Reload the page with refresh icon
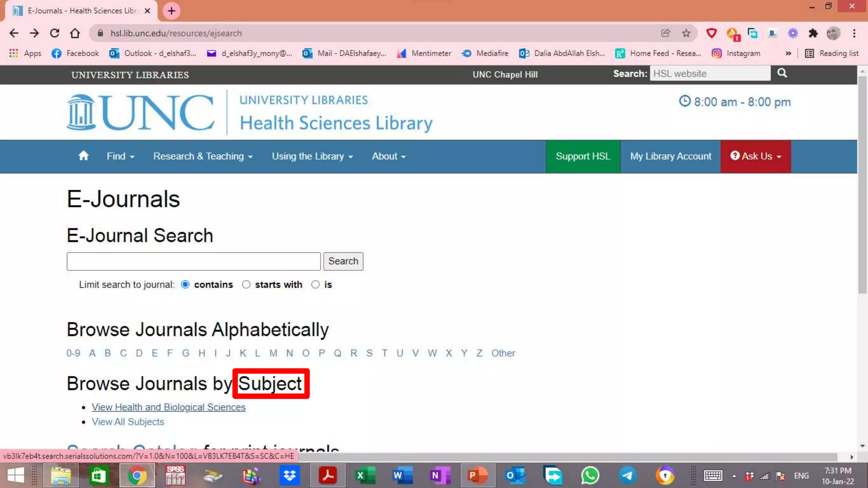 point(55,33)
